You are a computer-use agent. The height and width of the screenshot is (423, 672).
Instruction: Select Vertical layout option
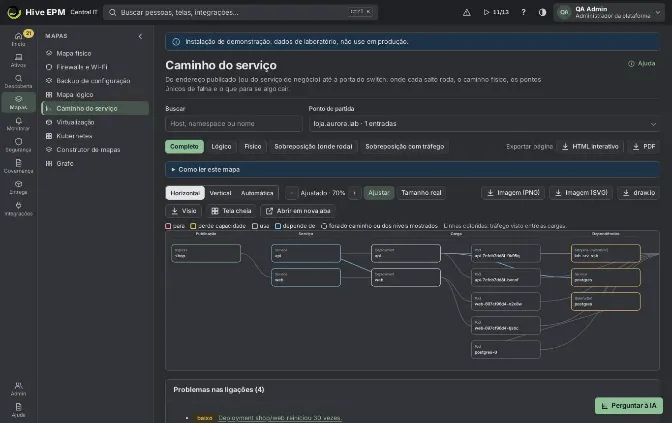click(x=220, y=193)
